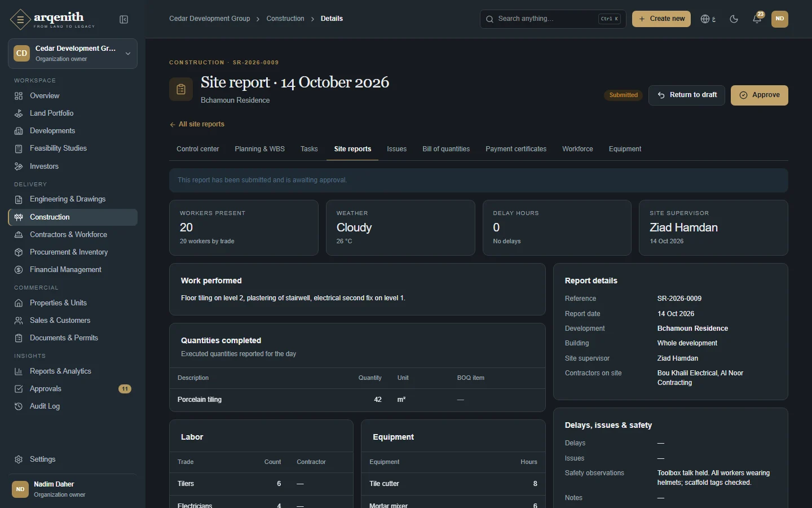Viewport: 812px width, 508px height.
Task: Expand the Cedar Development Group organization switcher
Action: pyautogui.click(x=73, y=54)
